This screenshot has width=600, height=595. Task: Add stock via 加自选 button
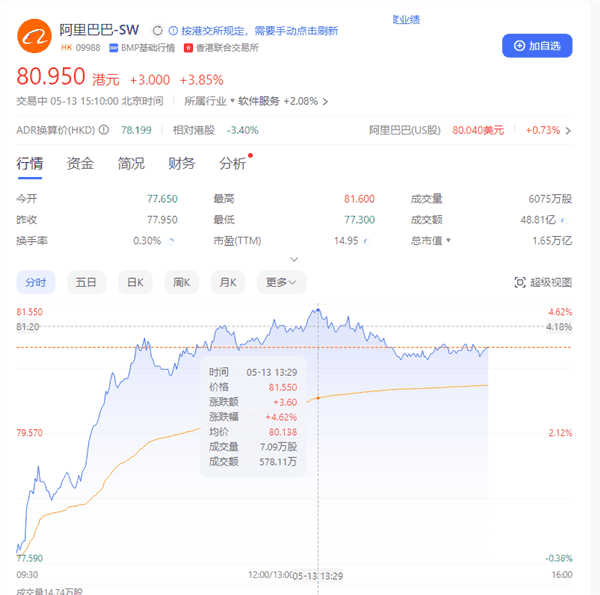coord(537,46)
